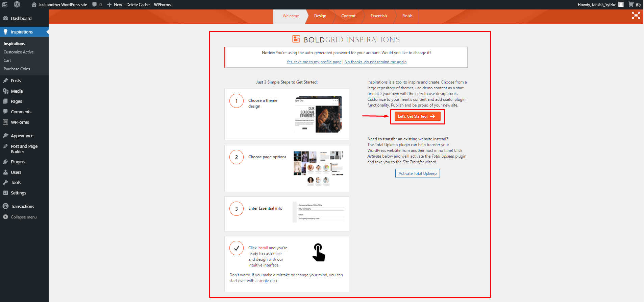The height and width of the screenshot is (302, 644).
Task: Click Activate Total Upkeep button
Action: [418, 173]
